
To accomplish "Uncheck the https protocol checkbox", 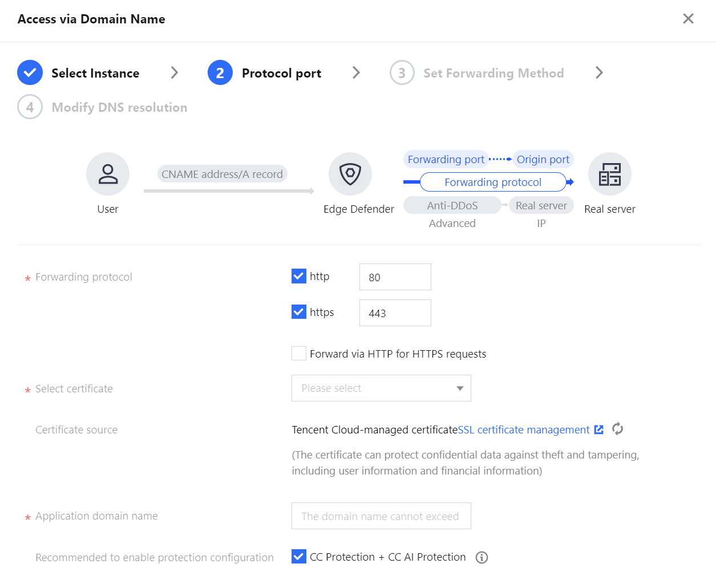I will 299,312.
